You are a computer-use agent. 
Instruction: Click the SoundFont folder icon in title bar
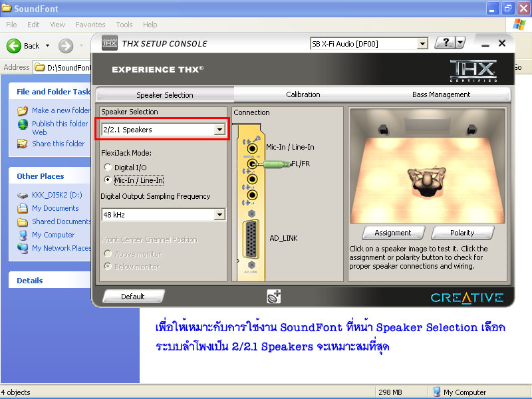pos(7,8)
